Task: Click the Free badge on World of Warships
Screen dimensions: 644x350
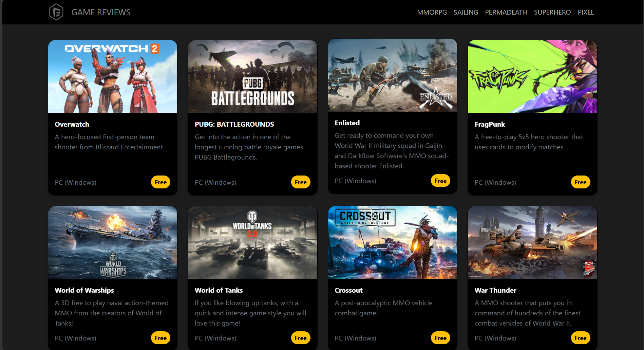Action: 160,338
